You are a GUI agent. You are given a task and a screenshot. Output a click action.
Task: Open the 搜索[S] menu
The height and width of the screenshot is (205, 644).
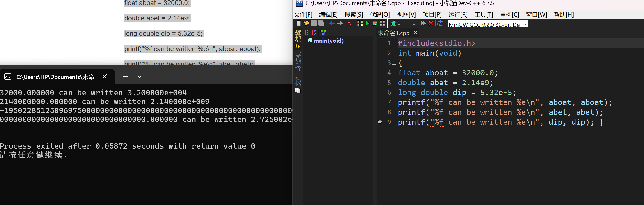tap(353, 14)
